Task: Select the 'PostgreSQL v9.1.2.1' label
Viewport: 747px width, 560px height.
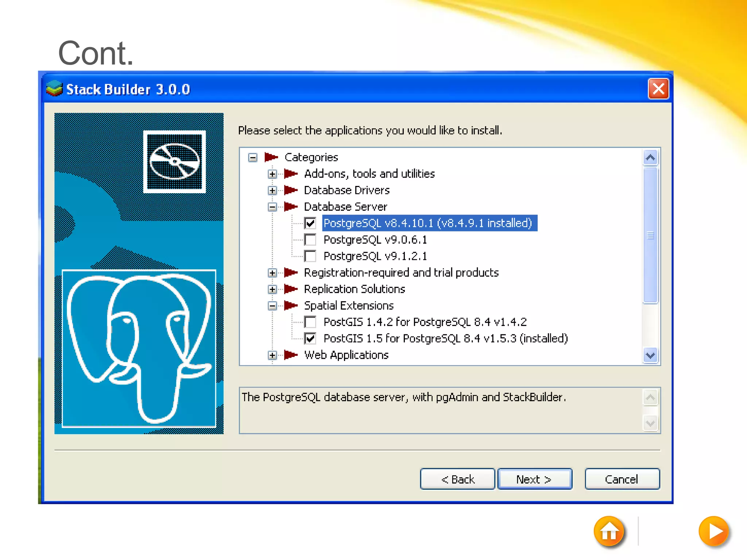Action: click(375, 256)
